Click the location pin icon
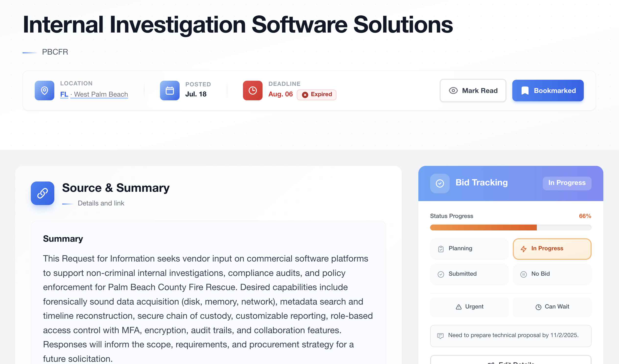This screenshot has width=619, height=364. (45, 90)
